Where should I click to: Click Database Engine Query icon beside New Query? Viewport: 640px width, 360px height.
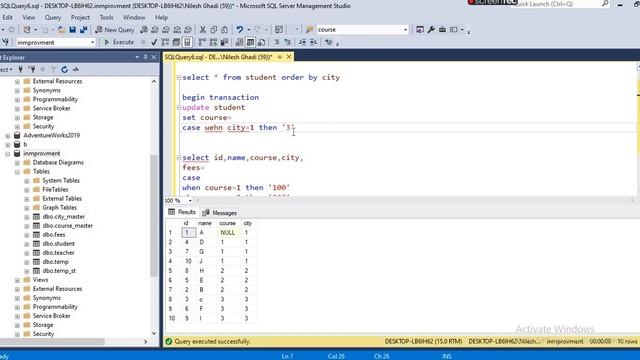click(x=144, y=30)
